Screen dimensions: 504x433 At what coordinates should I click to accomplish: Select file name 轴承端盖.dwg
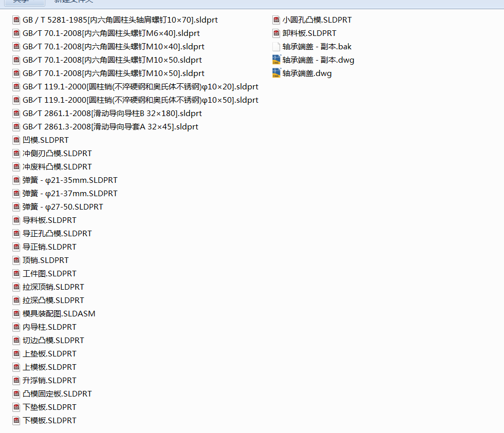[307, 73]
